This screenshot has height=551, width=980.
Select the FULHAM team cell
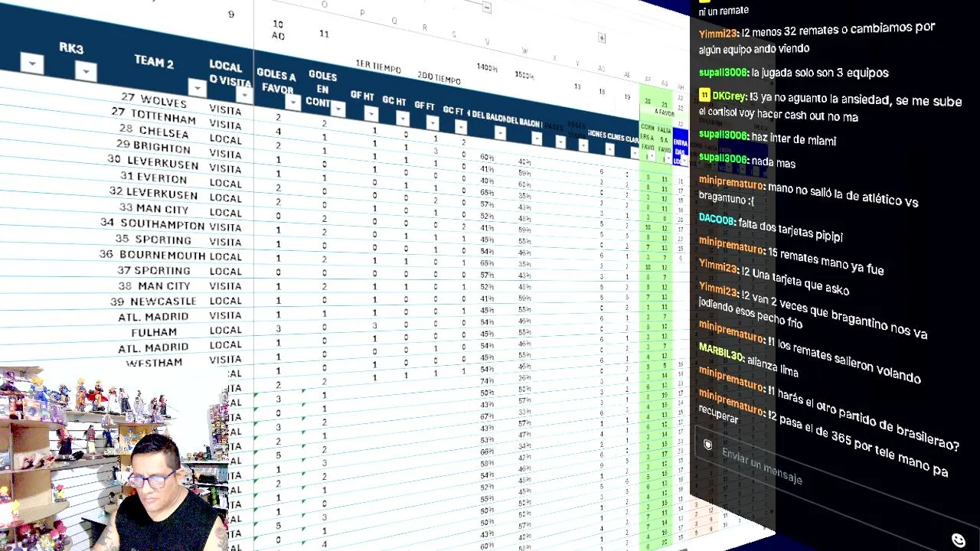coord(154,332)
